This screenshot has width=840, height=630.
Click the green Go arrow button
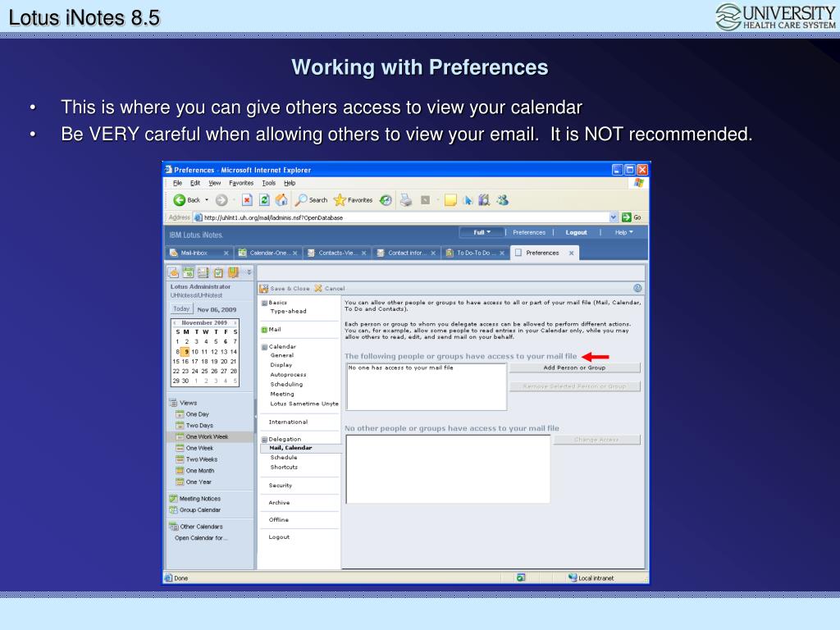(626, 217)
